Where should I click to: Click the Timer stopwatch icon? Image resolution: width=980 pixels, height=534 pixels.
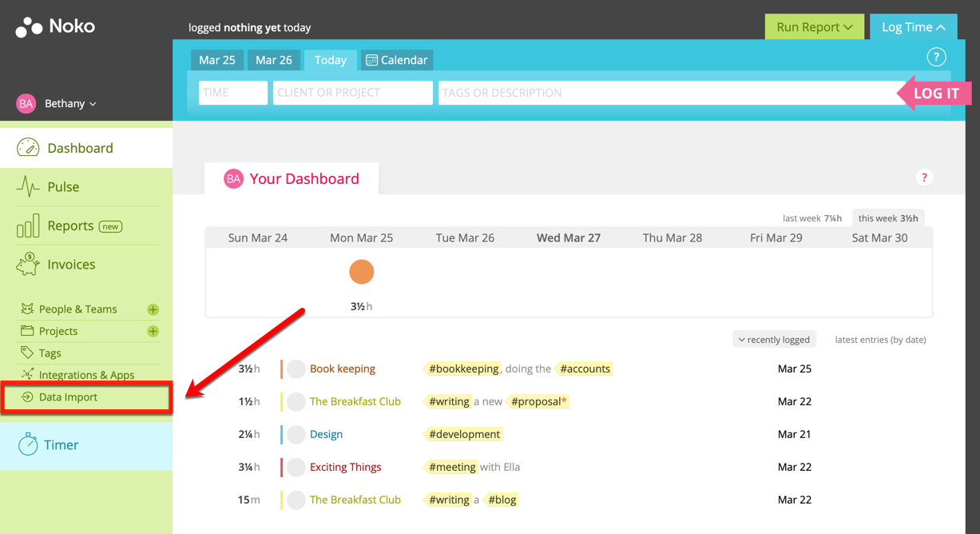click(x=28, y=444)
